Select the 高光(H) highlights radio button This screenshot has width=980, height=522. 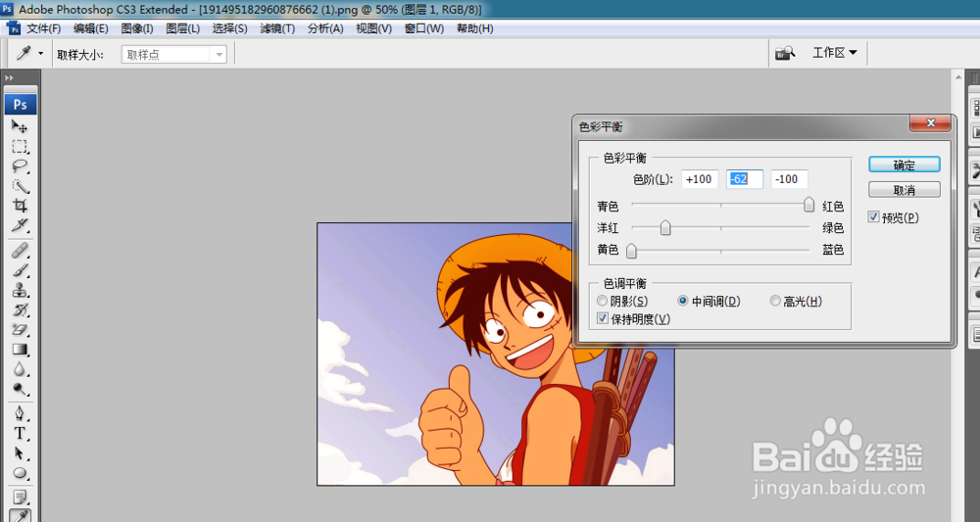click(x=775, y=301)
